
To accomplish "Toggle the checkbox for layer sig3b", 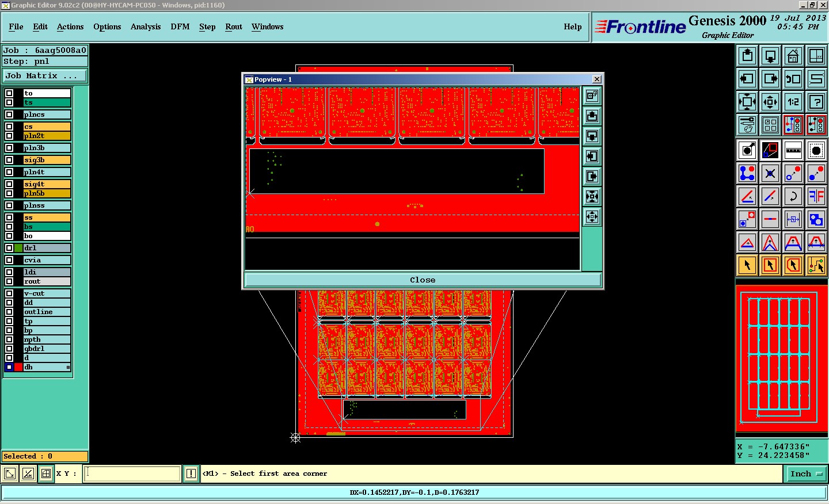I will [x=9, y=160].
